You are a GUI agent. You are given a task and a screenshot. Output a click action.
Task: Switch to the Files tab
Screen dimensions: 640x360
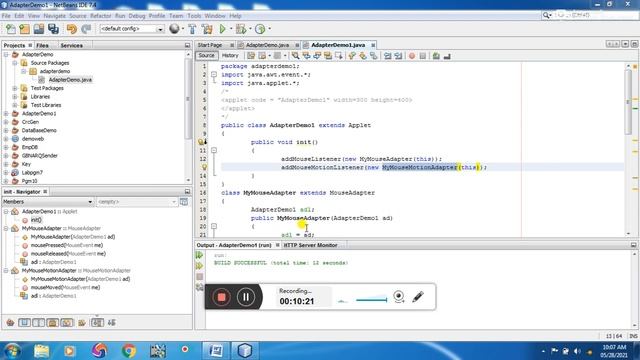coord(42,45)
